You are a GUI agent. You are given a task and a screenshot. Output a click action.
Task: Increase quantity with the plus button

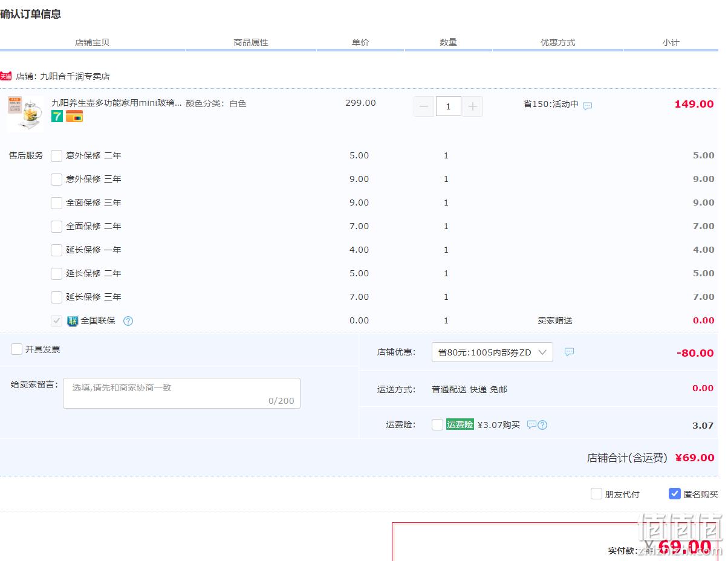tap(473, 106)
